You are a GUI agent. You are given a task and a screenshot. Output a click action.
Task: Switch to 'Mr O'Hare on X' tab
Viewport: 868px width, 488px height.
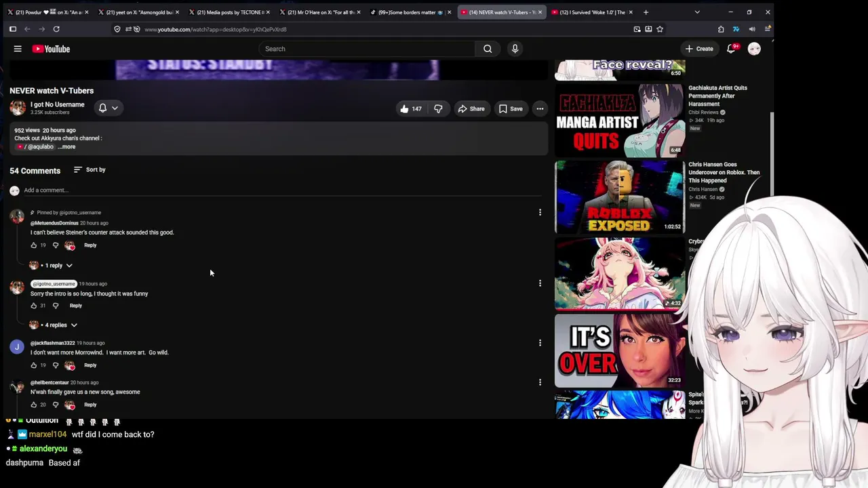(x=320, y=12)
